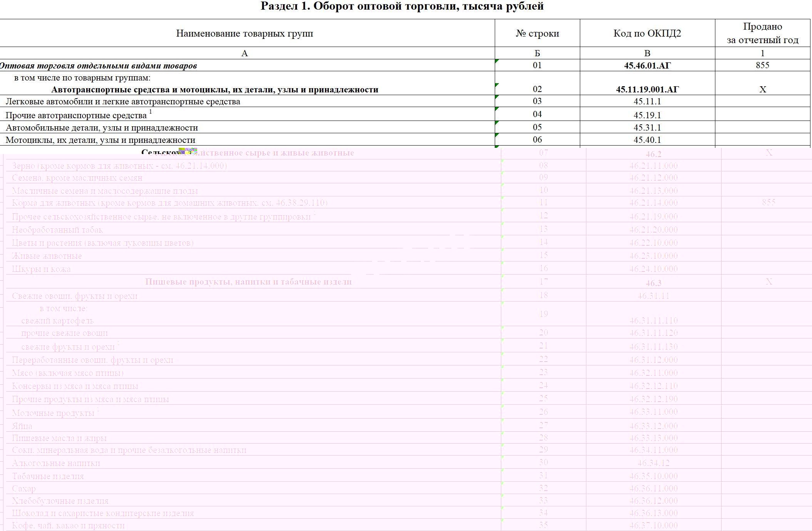
Task: Click sold-value cell for row 03
Action: point(762,101)
